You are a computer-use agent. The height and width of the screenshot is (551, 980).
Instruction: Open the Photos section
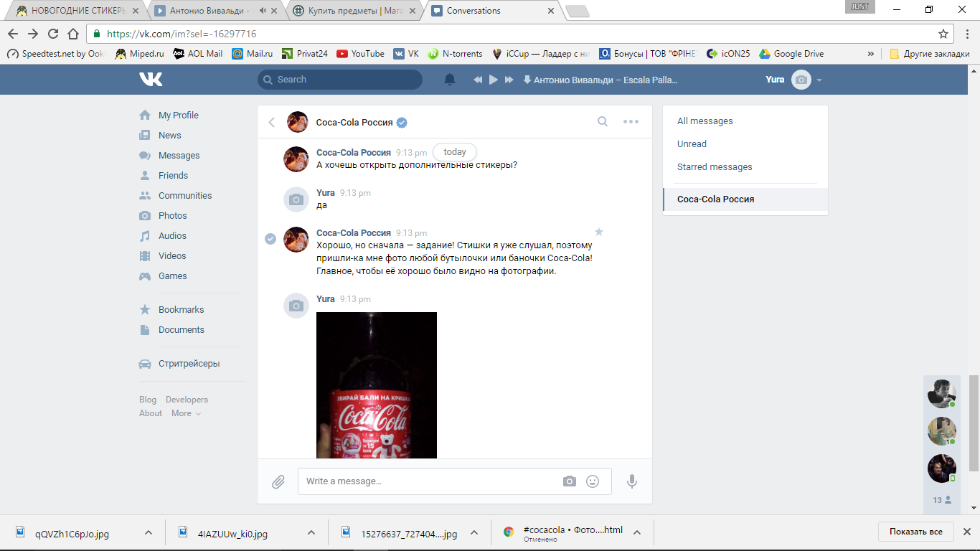pos(173,215)
